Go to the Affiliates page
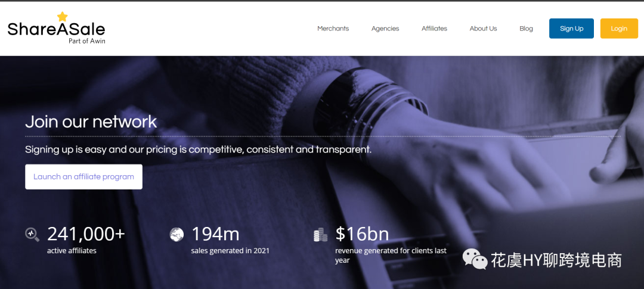Viewport: 644px width, 289px height. 434,29
